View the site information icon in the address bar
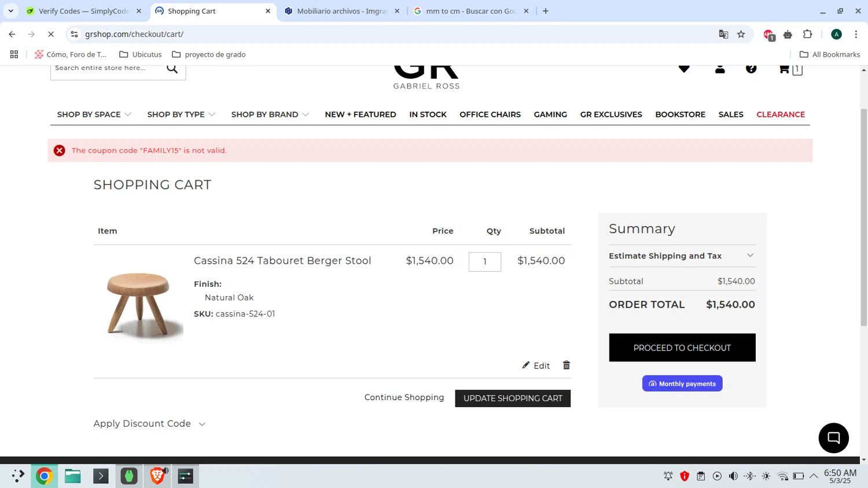868x488 pixels. click(74, 34)
